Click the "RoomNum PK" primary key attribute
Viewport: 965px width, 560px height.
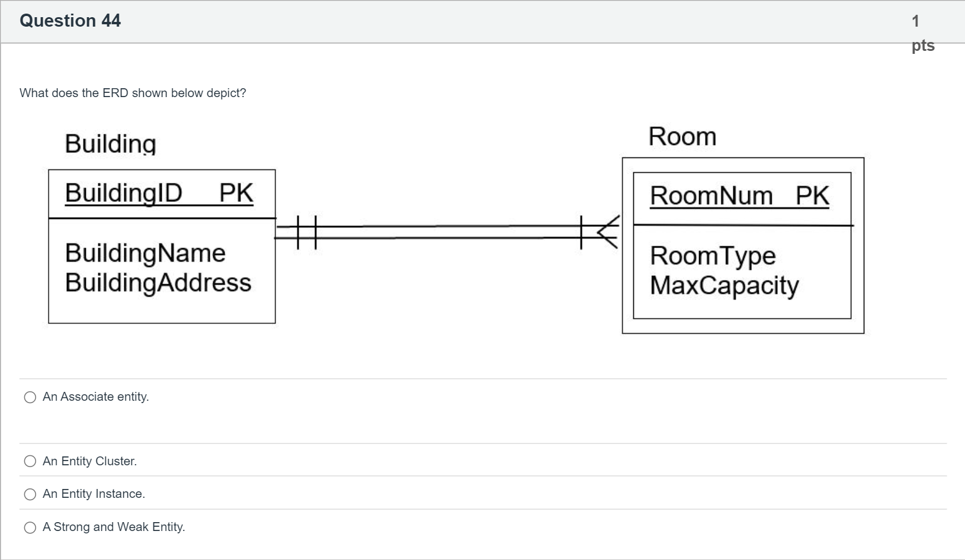coord(739,196)
